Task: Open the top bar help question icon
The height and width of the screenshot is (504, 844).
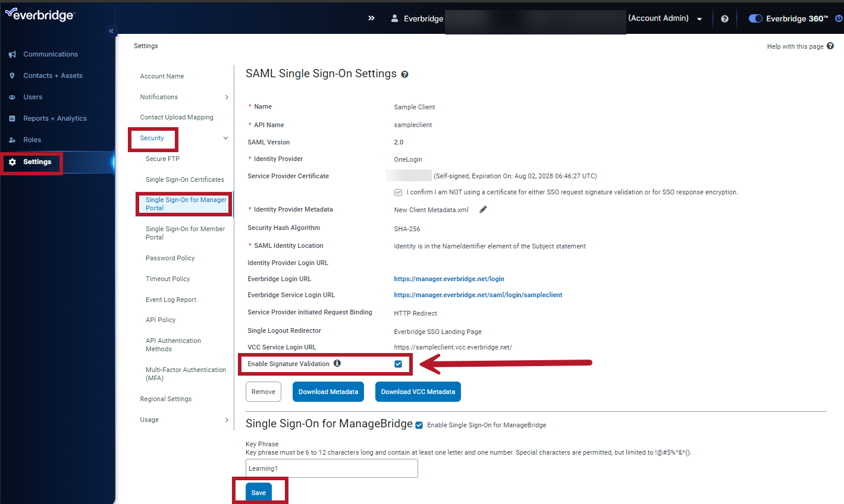Action: click(x=724, y=18)
